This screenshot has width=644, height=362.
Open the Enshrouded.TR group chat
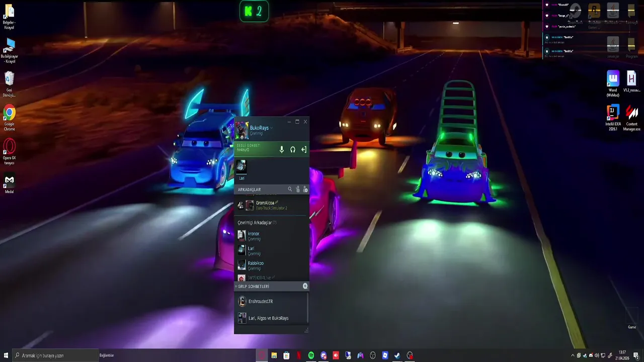coord(272,301)
